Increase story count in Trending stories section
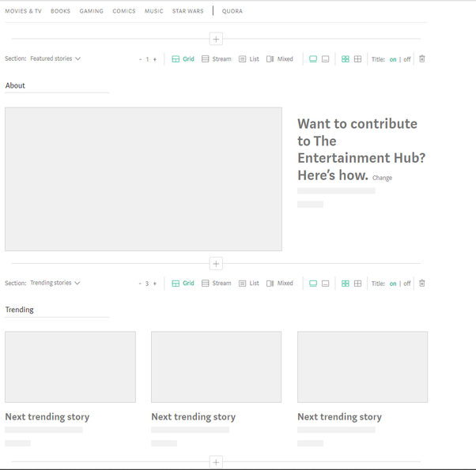This screenshot has height=470, width=476. [154, 284]
